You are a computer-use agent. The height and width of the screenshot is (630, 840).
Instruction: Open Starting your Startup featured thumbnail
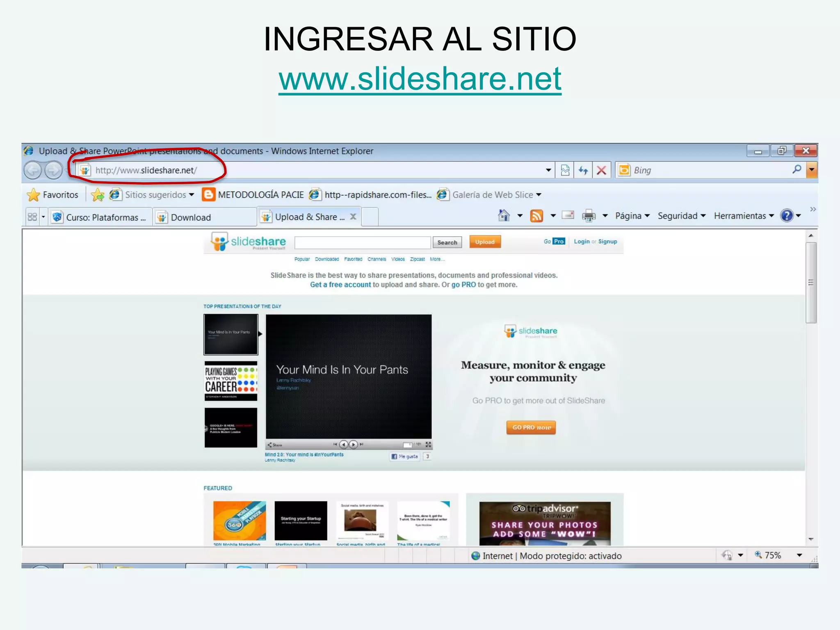coord(301,520)
